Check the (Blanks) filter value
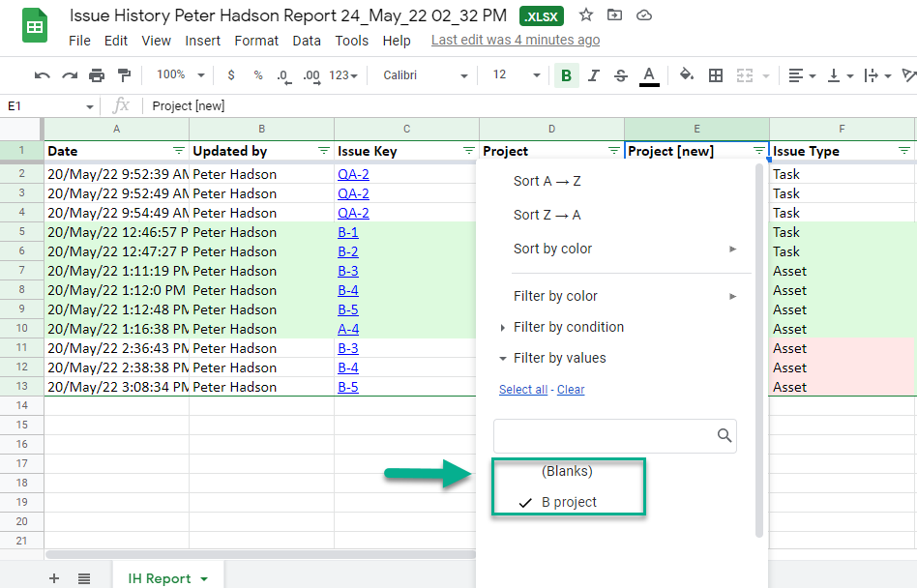This screenshot has width=917, height=588. point(567,471)
